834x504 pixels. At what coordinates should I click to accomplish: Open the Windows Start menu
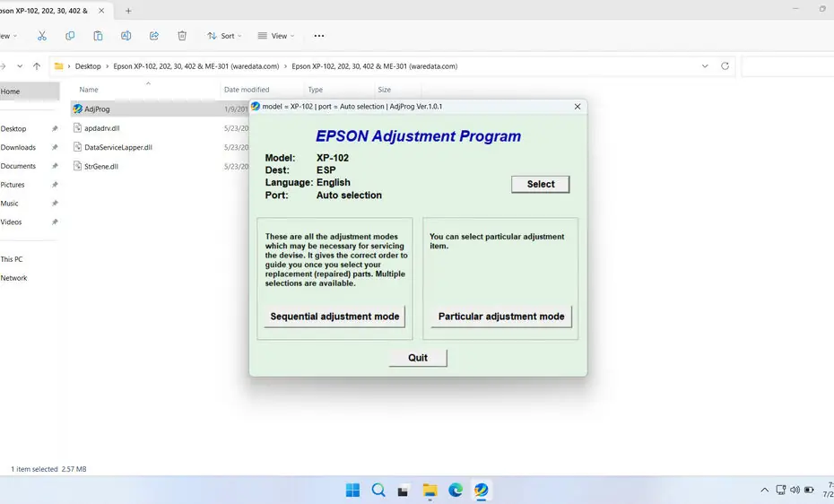point(352,491)
